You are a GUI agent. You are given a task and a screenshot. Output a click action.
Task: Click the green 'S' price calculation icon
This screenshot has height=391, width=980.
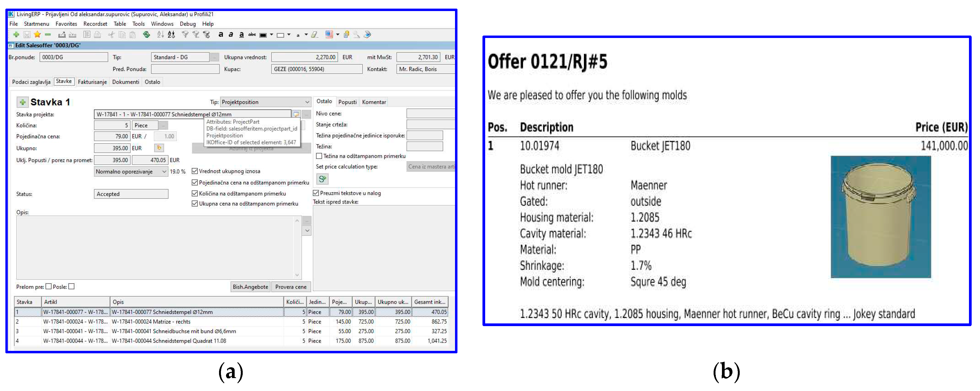pos(322,179)
